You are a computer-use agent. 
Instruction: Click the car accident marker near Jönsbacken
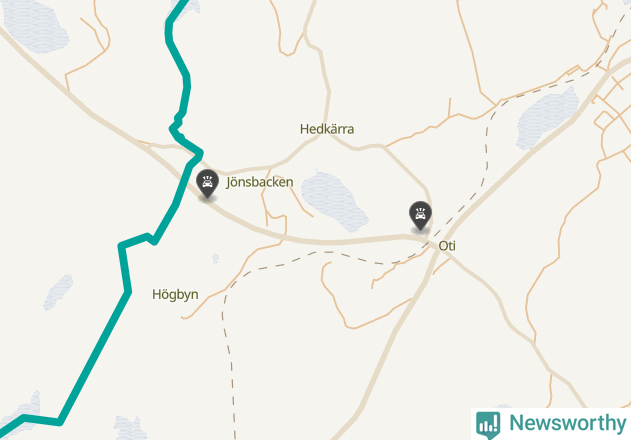tap(207, 184)
